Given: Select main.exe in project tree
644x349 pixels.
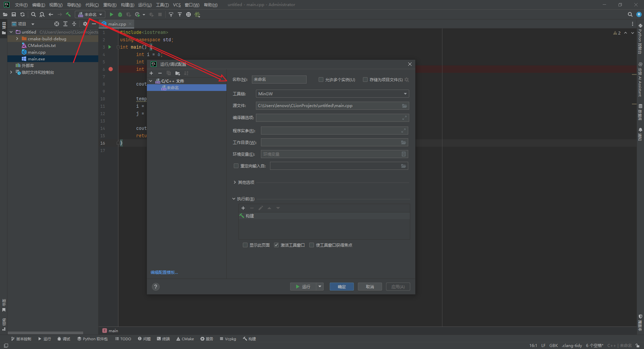Looking at the screenshot, I should click(36, 59).
